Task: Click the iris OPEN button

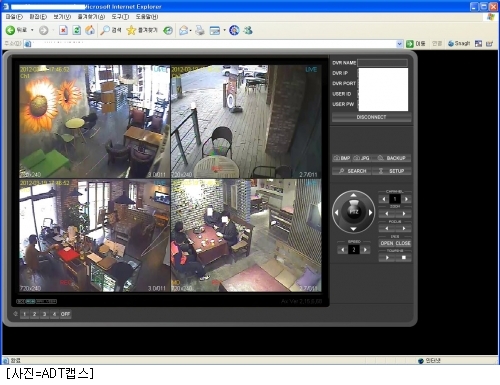Action: coord(387,243)
